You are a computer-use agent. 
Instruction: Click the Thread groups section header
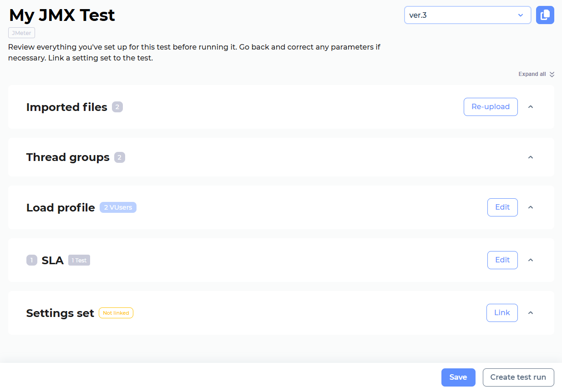point(68,157)
